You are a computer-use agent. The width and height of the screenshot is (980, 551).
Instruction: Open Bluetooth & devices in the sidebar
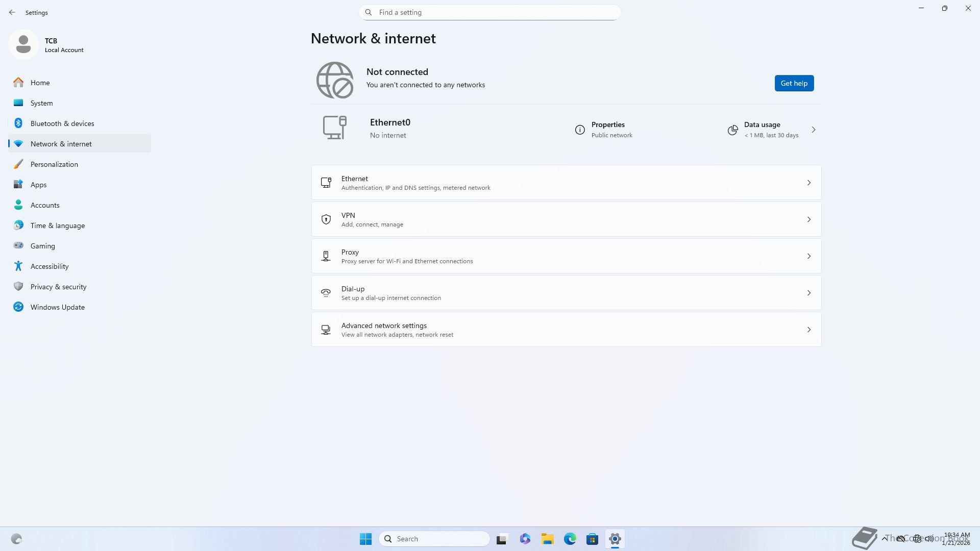(x=62, y=123)
